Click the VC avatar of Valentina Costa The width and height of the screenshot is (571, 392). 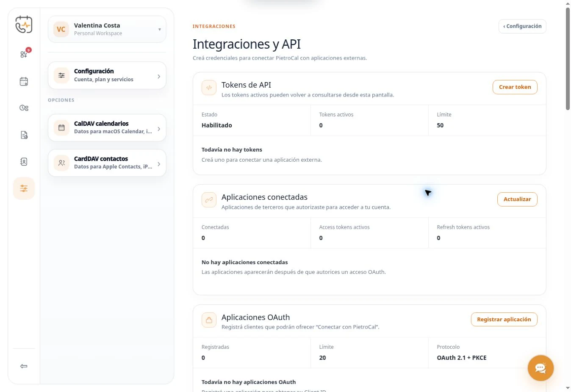[x=61, y=29]
